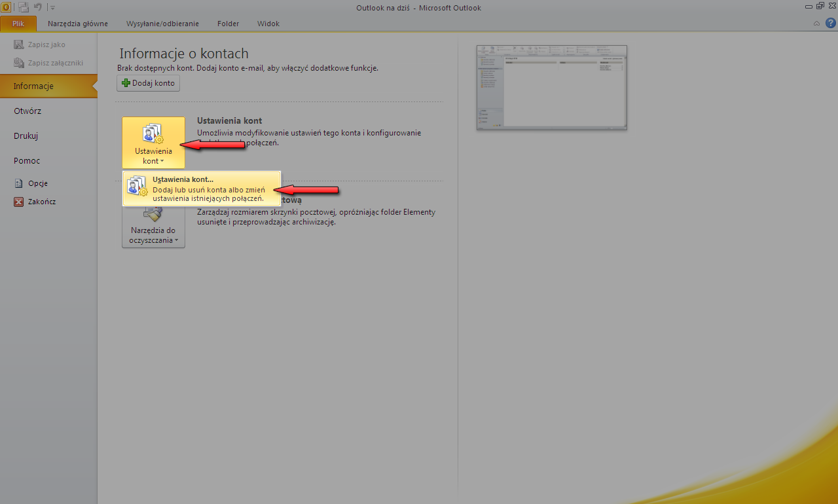Screen dimensions: 838x504
Task: Open the Narzędzia do oczyszczania dropdown
Action: [153, 225]
